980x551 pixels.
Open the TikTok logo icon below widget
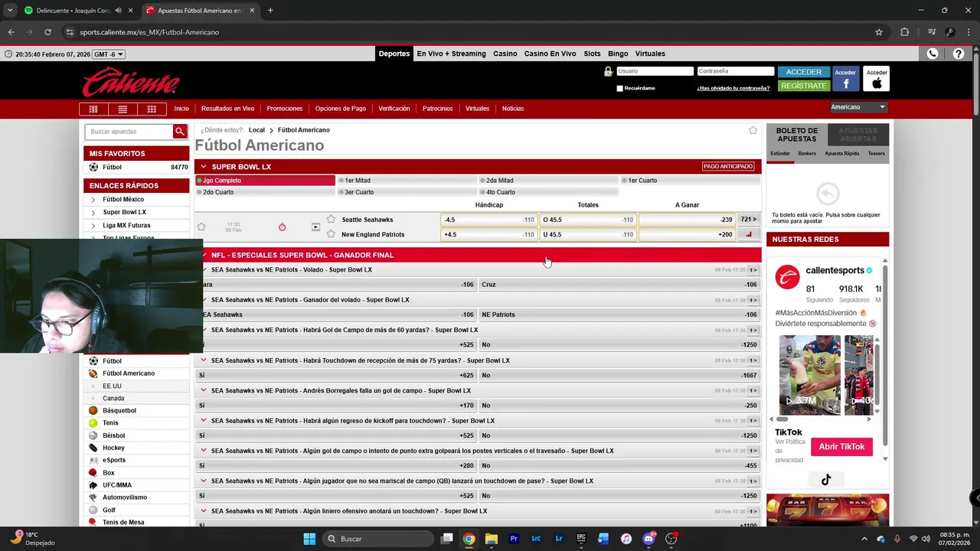[x=826, y=480]
